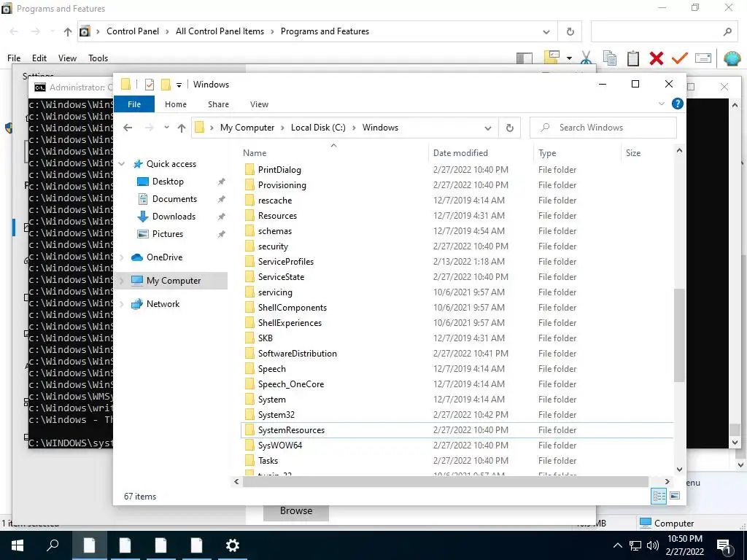Open the File tab in Windows explorer
Image resolution: width=747 pixels, height=560 pixels.
pos(134,104)
